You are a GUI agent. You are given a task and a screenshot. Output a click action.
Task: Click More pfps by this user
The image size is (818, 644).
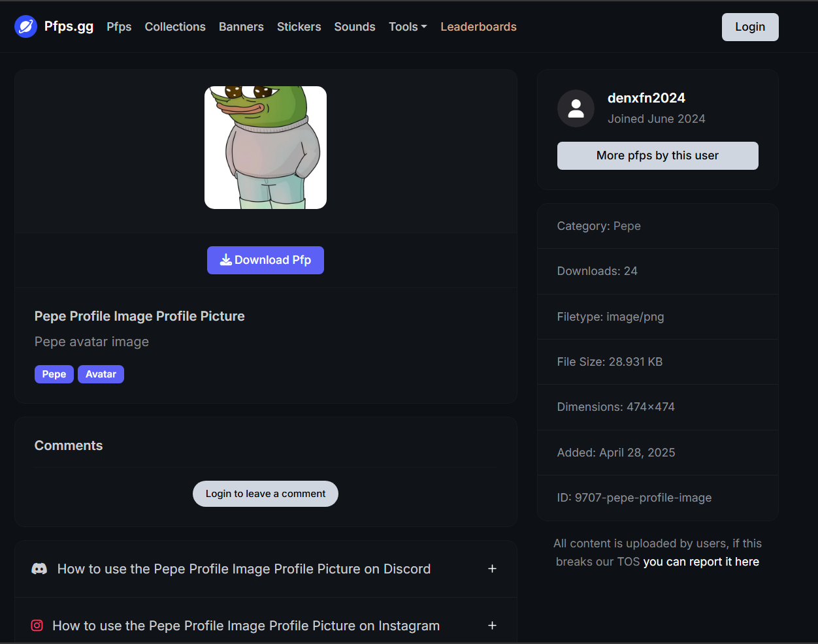click(x=657, y=155)
